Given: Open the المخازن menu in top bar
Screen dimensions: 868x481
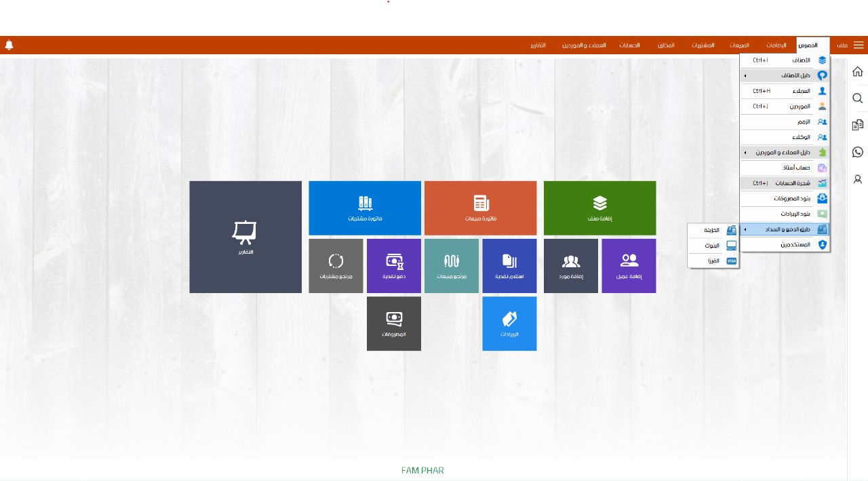Looking at the screenshot, I should 665,45.
